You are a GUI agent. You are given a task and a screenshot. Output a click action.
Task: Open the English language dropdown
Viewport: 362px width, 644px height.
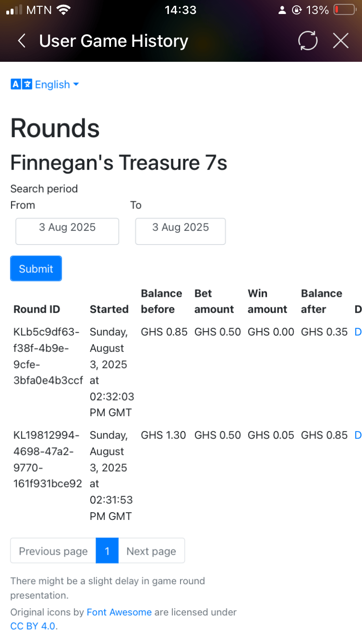tap(57, 84)
